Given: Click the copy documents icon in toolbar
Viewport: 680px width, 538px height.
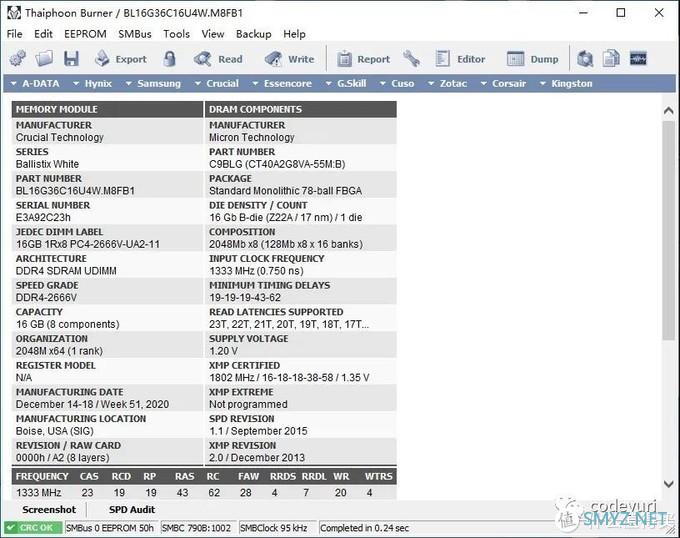Looking at the screenshot, I should (611, 59).
